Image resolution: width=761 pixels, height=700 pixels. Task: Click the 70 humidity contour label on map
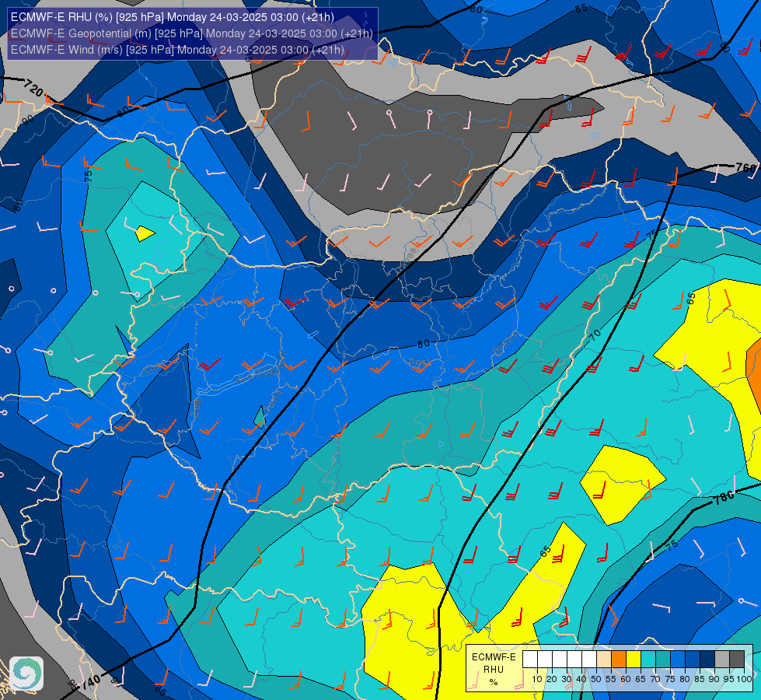click(x=595, y=334)
